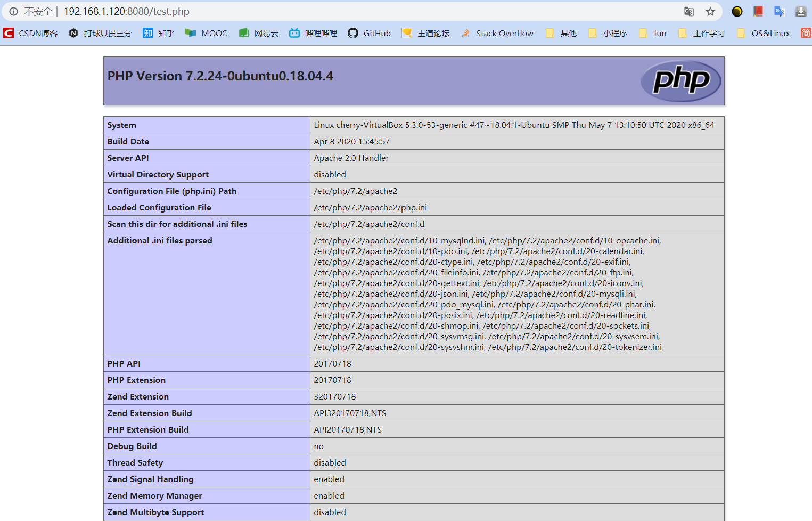
Task: Click the PHP logo in the header
Action: (680, 81)
